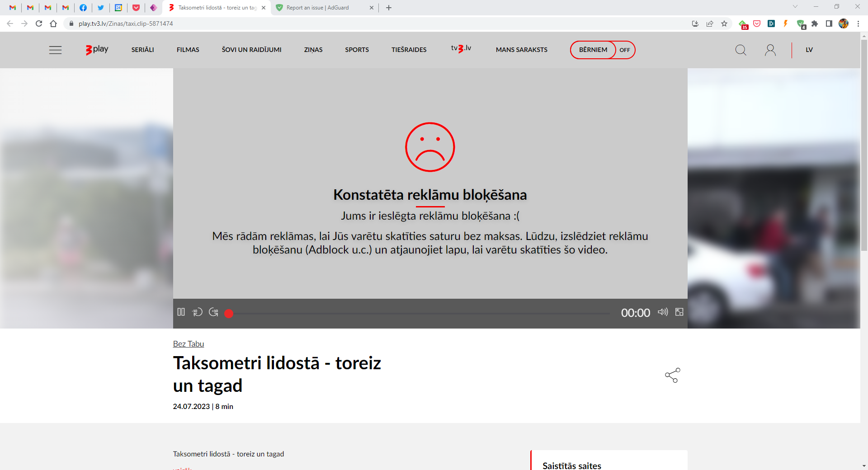Share the video using share icon
The image size is (868, 470).
(x=672, y=375)
